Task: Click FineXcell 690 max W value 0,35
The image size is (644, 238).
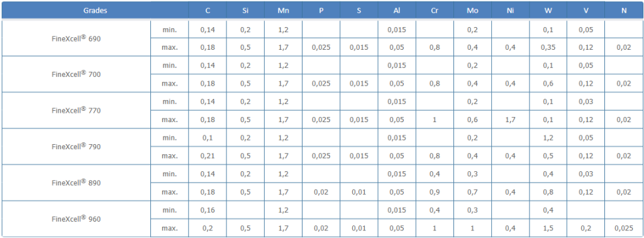Action: tap(548, 47)
